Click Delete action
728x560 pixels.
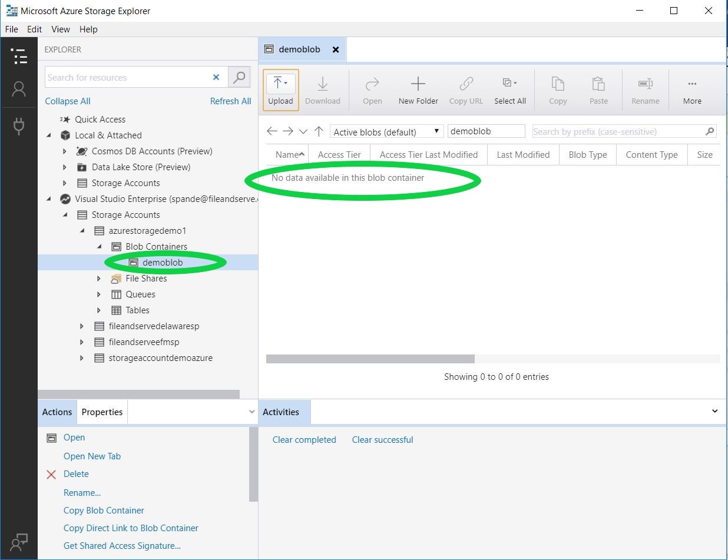click(76, 474)
